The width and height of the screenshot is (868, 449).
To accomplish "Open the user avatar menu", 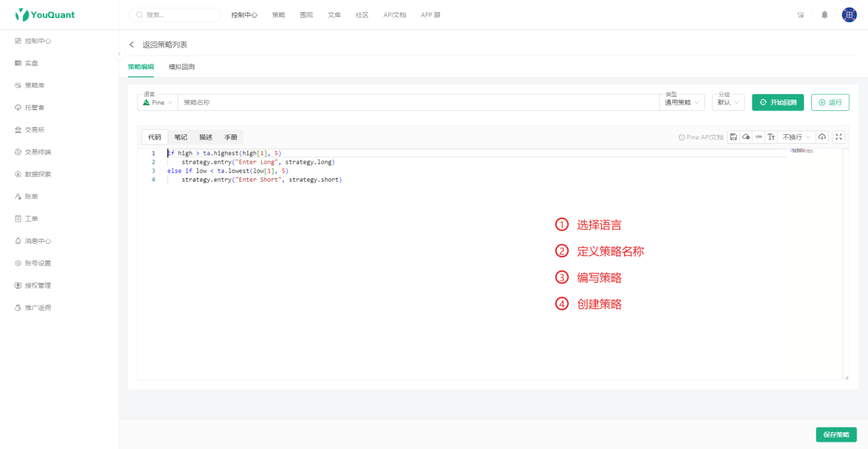I will 849,15.
